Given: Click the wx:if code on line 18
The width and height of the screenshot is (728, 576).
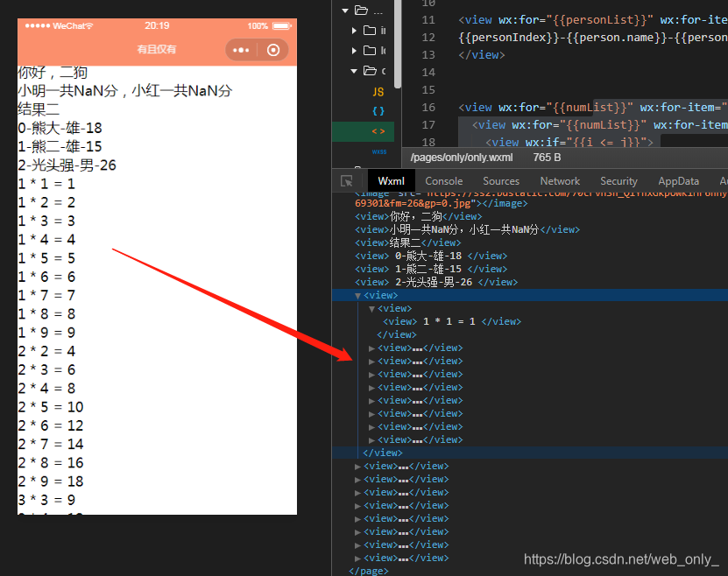Looking at the screenshot, I should point(569,142).
